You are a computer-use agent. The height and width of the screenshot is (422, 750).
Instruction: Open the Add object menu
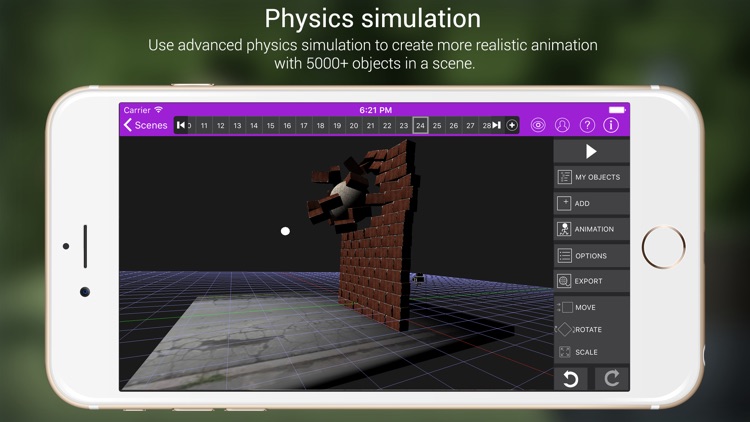591,203
